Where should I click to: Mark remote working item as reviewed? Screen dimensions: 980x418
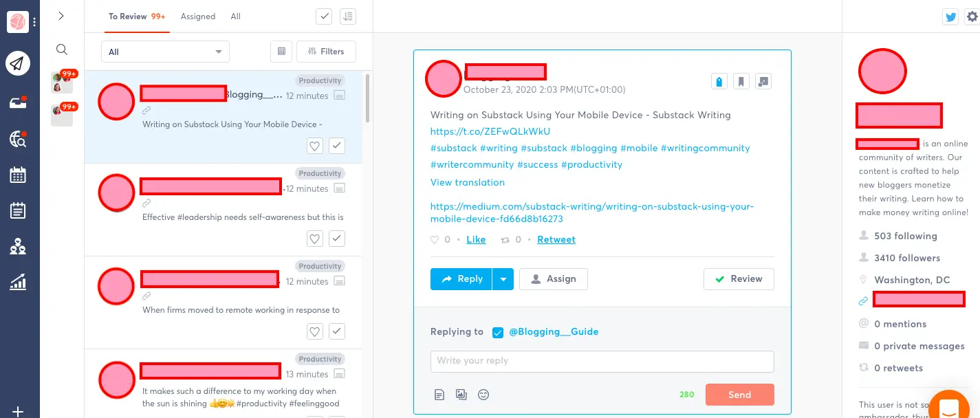tap(337, 331)
